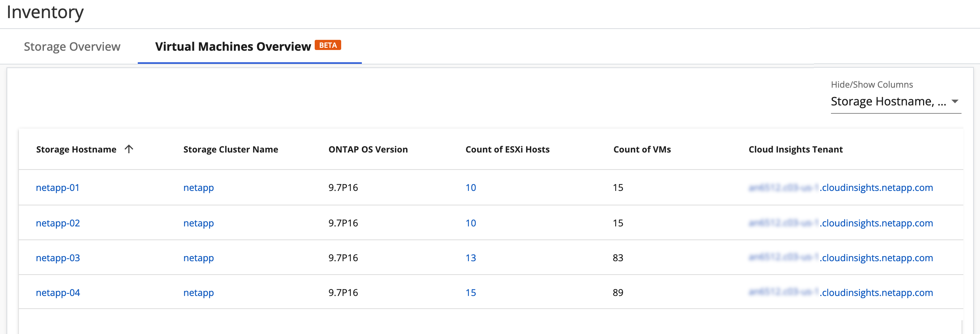Open the netapp-03 hostname link

click(58, 258)
